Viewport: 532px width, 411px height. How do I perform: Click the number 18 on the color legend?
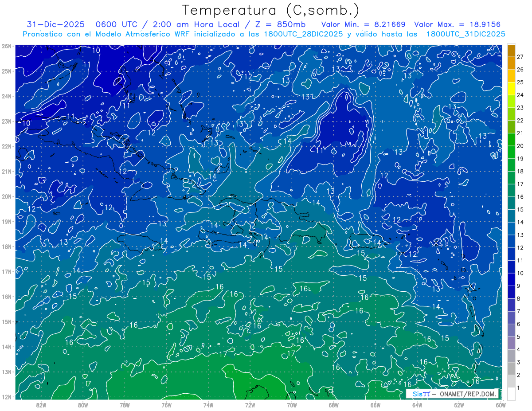[520, 172]
